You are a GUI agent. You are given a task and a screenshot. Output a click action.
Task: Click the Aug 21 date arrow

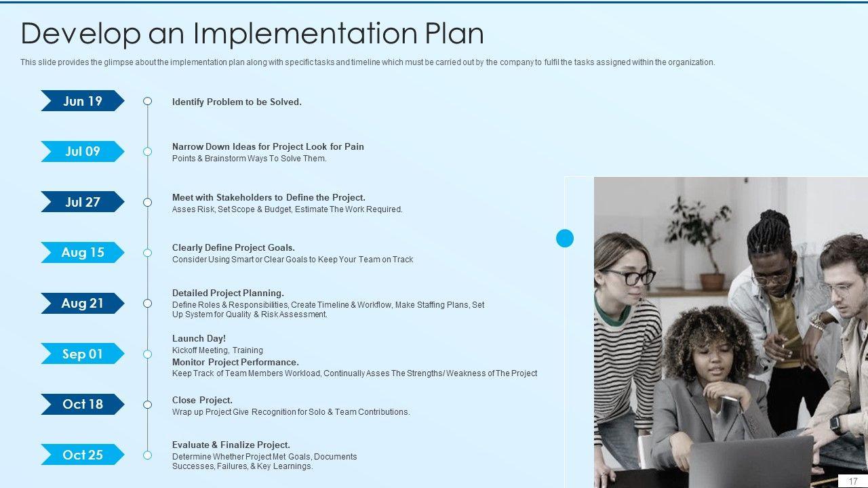click(x=83, y=303)
